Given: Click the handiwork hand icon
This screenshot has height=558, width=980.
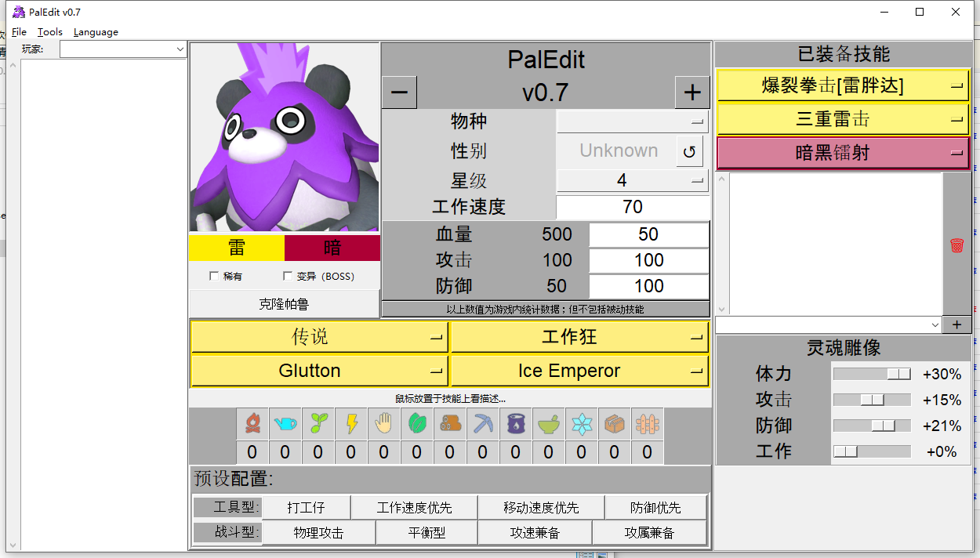Looking at the screenshot, I should click(384, 424).
